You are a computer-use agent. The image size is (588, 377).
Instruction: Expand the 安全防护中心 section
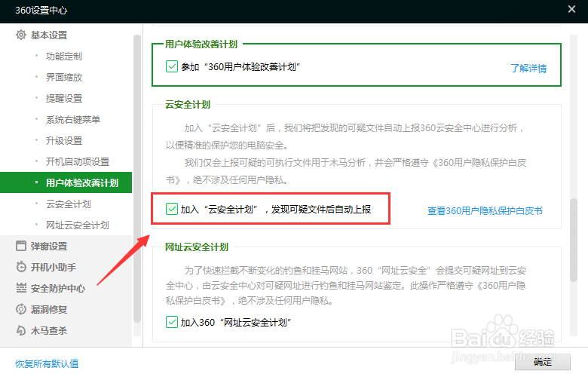(x=58, y=288)
